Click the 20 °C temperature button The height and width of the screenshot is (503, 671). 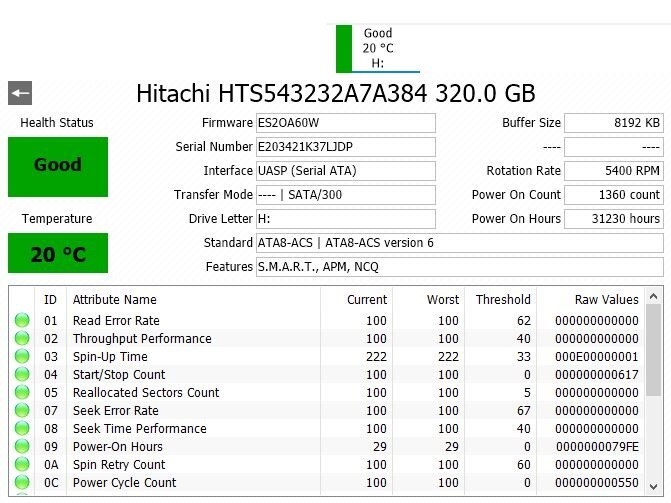coord(58,253)
